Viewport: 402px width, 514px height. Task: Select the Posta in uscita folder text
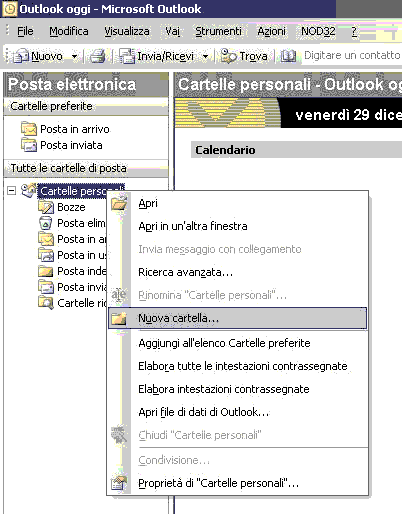pos(82,255)
